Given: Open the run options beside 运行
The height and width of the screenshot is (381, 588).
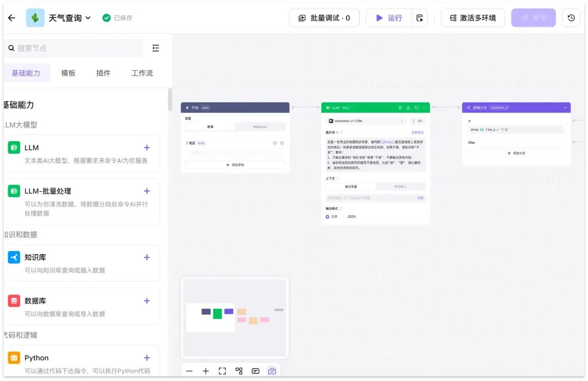Looking at the screenshot, I should coord(420,17).
